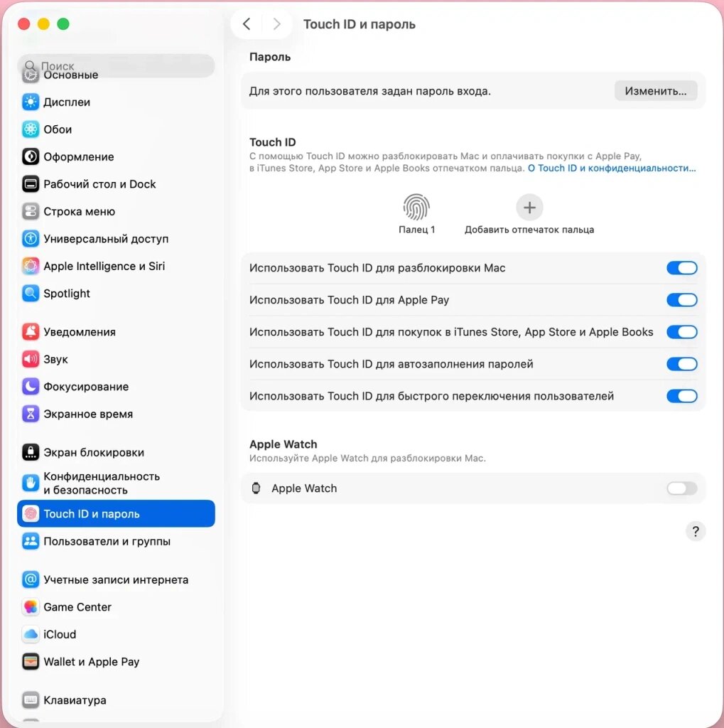Click the Поиск search field

point(116,66)
